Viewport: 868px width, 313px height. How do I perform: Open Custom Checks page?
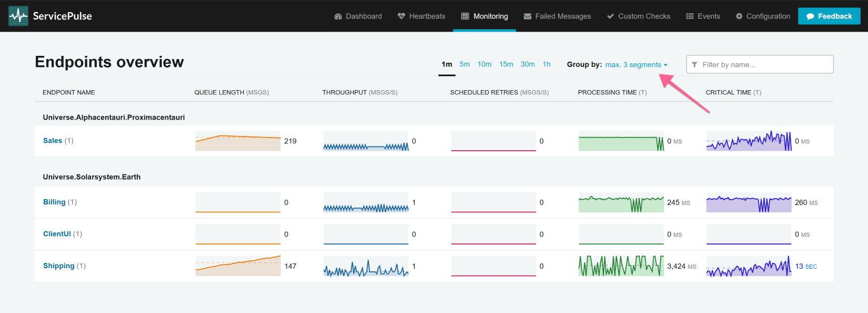[638, 16]
